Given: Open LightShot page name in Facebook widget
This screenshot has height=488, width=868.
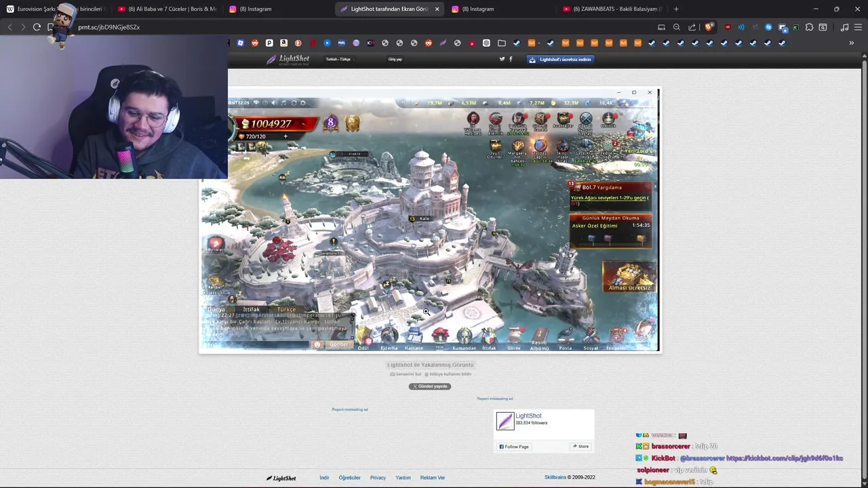Looking at the screenshot, I should pyautogui.click(x=528, y=416).
